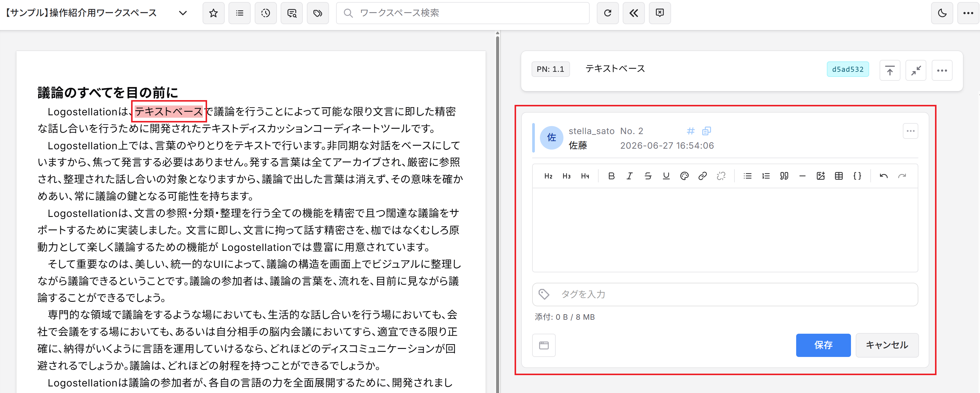Click the unlink icon
The width and height of the screenshot is (980, 393).
pos(721,176)
